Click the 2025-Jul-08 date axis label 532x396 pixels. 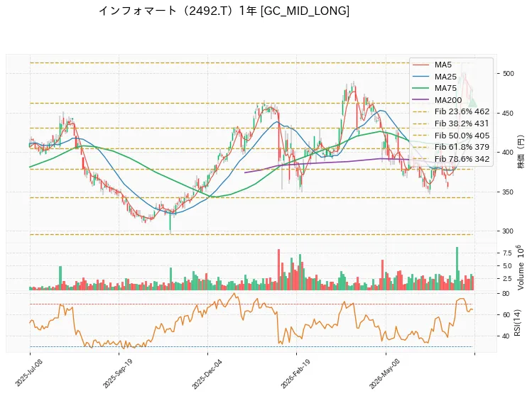pyautogui.click(x=28, y=373)
